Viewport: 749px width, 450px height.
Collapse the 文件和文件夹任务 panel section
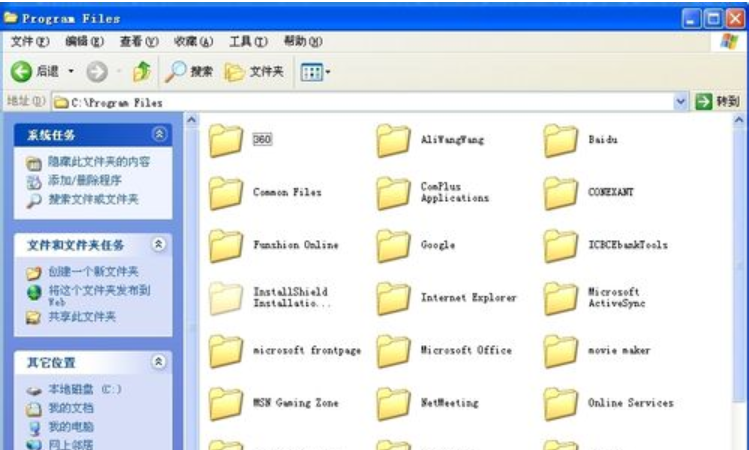tap(159, 244)
